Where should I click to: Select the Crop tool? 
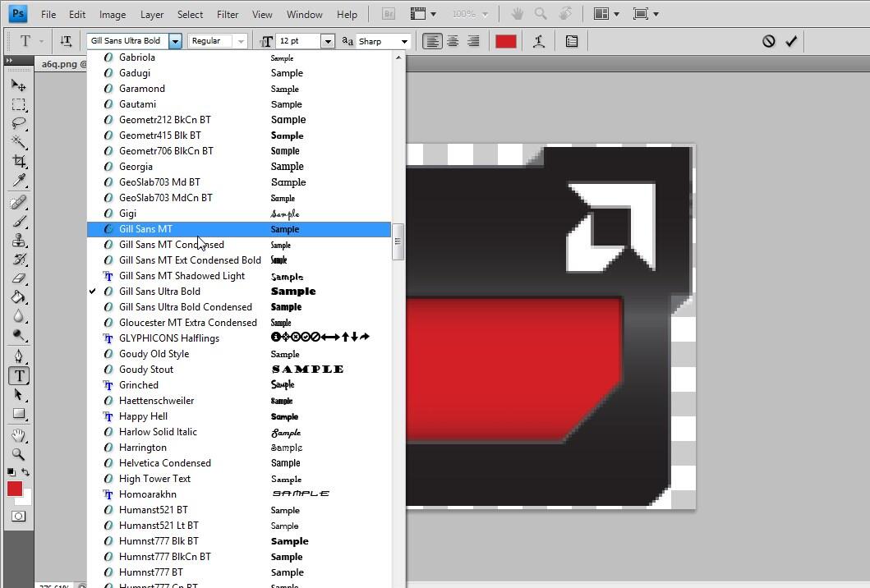[x=18, y=161]
